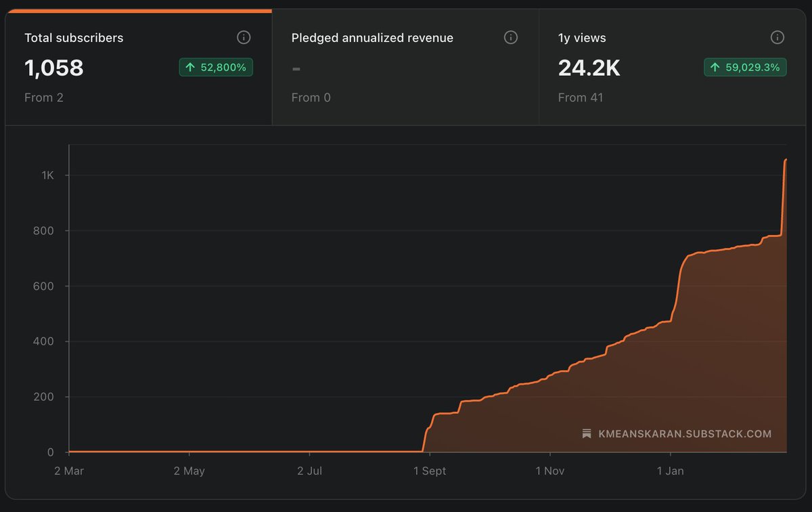This screenshot has height=512, width=812.
Task: Click the chart line's final peak point
Action: 786,160
